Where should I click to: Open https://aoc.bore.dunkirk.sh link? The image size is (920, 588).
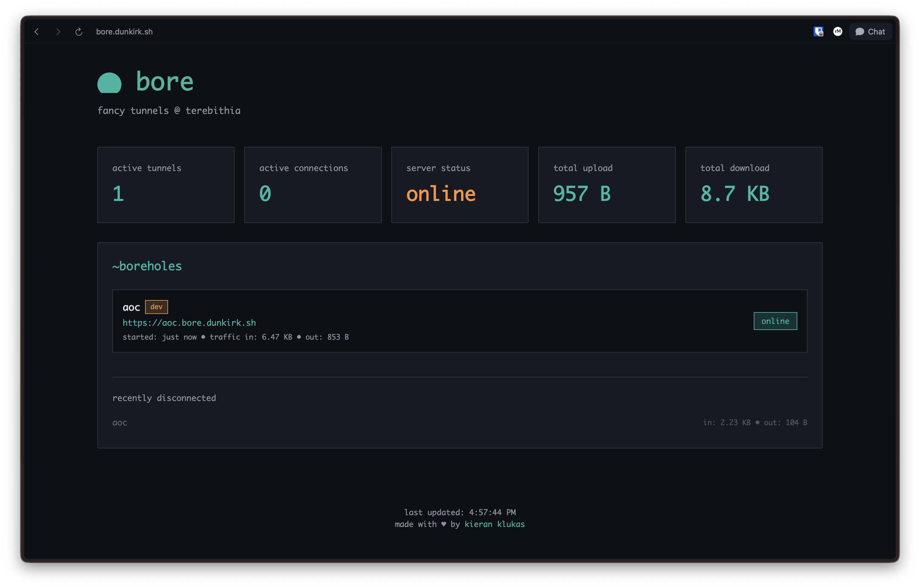click(189, 322)
